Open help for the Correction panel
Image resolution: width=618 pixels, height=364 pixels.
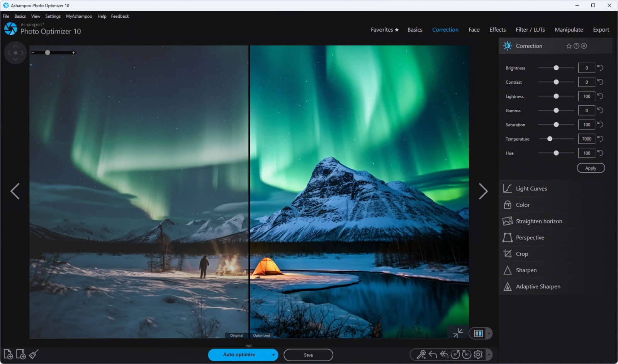[576, 46]
